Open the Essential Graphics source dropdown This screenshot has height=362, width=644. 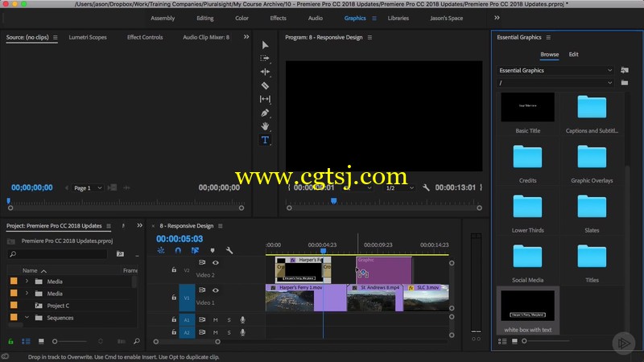pos(555,70)
